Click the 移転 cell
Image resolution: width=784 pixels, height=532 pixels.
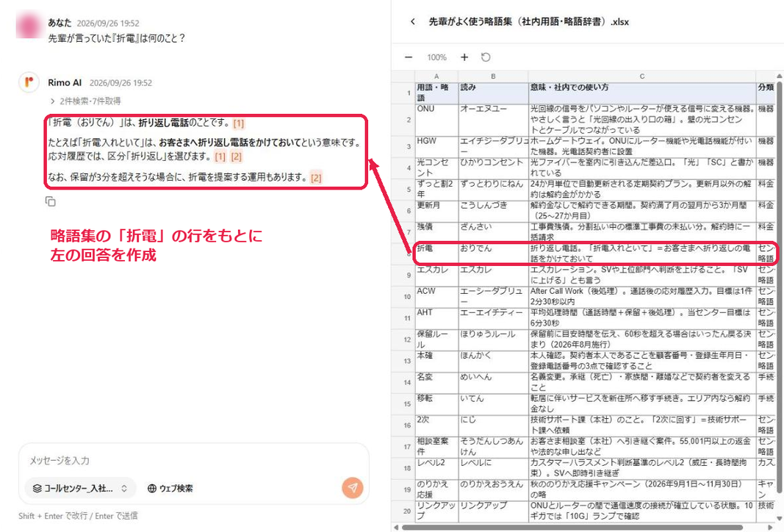pyautogui.click(x=437, y=404)
